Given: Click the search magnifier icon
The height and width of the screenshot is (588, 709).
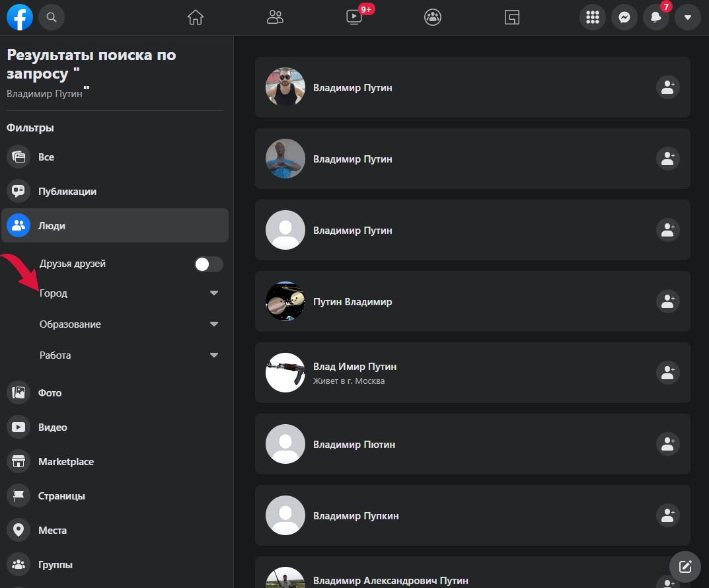Looking at the screenshot, I should point(52,18).
